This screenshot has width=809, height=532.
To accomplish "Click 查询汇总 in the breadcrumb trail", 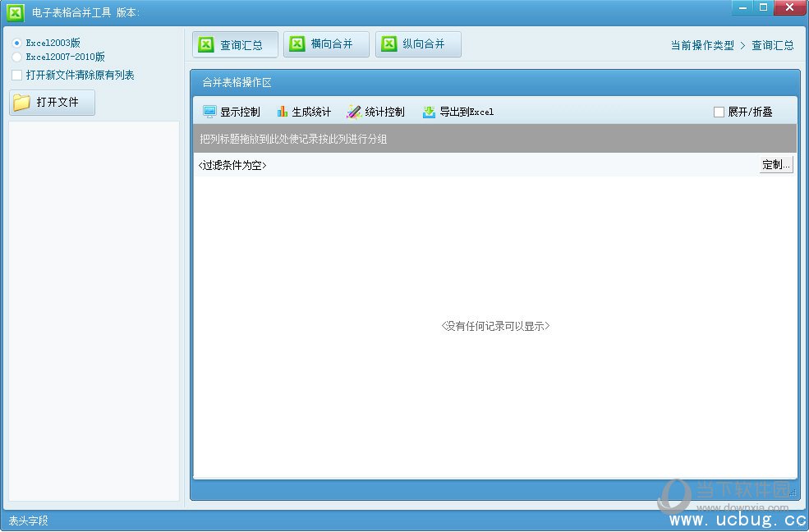I will click(772, 46).
